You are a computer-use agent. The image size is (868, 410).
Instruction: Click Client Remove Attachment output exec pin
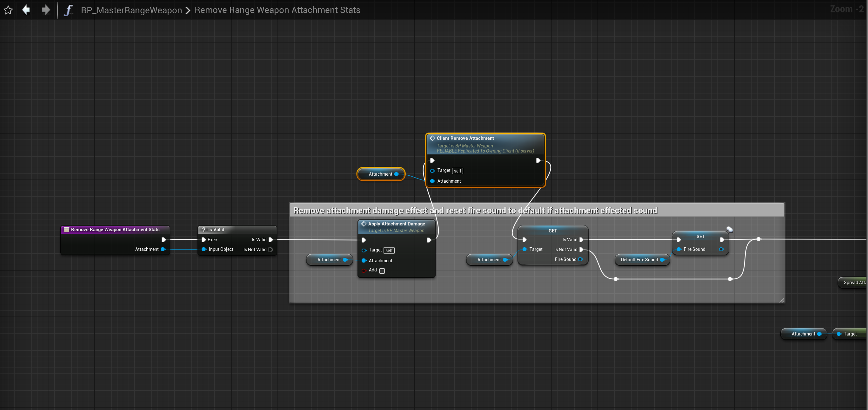pos(538,160)
